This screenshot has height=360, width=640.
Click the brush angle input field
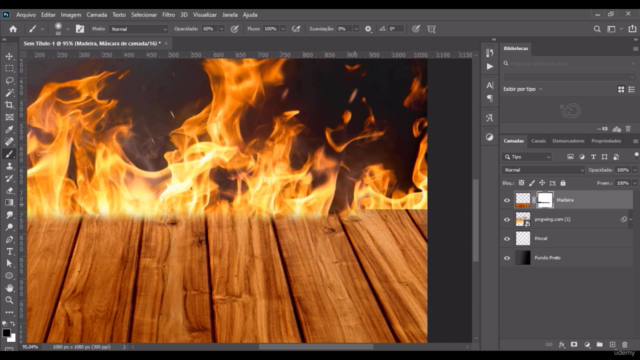click(x=396, y=29)
